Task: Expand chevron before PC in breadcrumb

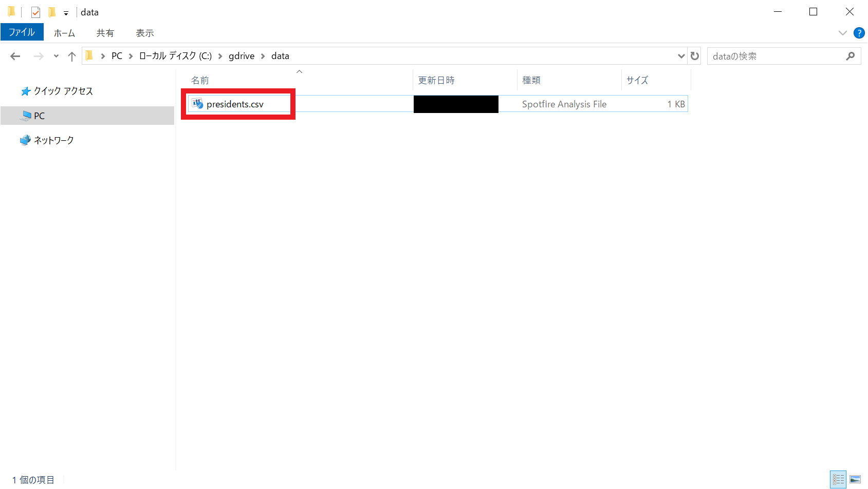Action: click(x=103, y=56)
